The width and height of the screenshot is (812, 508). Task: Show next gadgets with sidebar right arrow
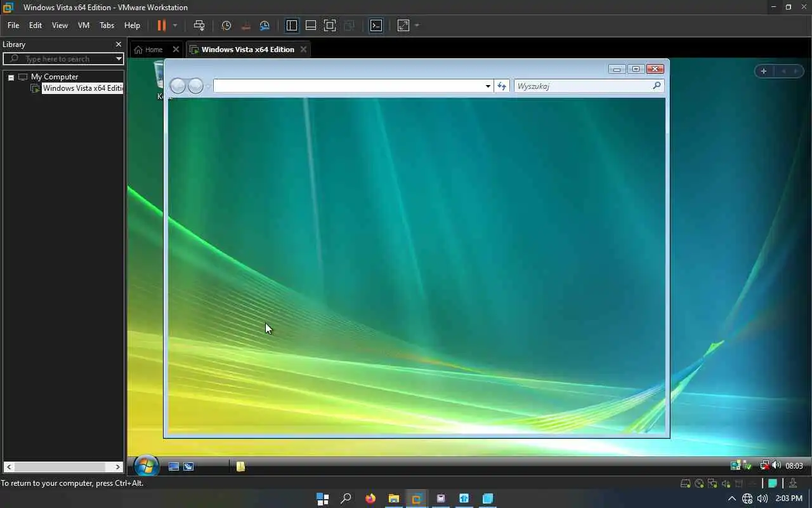point(796,71)
